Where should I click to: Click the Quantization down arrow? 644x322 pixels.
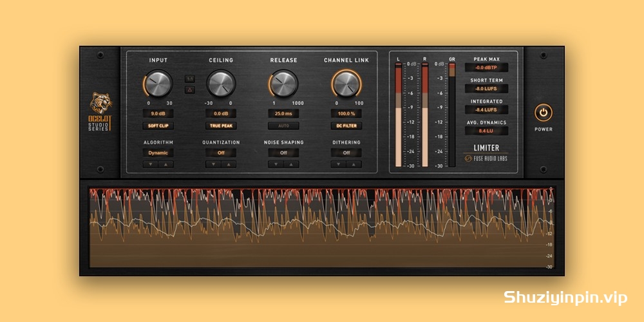coord(213,164)
